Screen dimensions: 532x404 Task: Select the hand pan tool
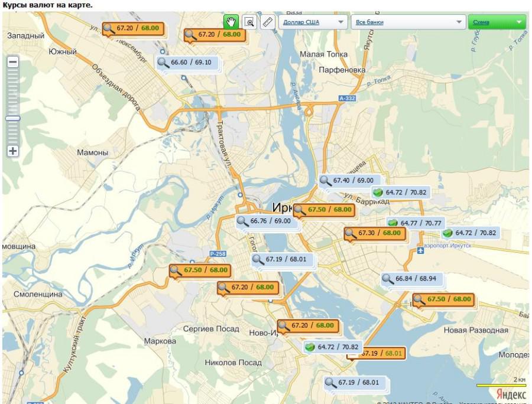pos(231,22)
